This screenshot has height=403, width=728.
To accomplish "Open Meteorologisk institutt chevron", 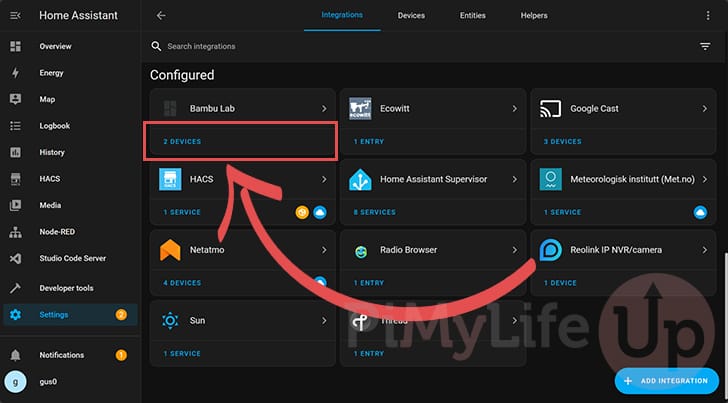I will click(x=705, y=179).
